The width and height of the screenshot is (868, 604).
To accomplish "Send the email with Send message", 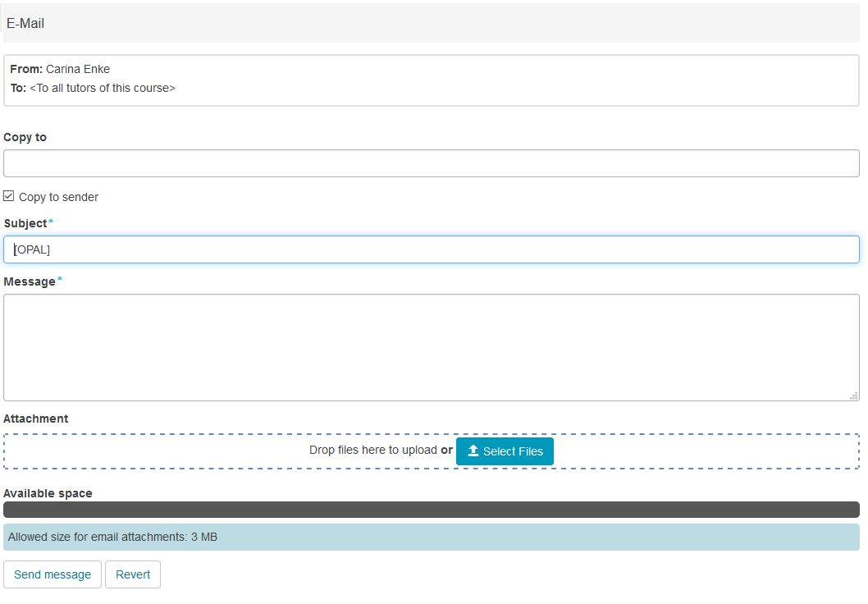I will pyautogui.click(x=53, y=574).
